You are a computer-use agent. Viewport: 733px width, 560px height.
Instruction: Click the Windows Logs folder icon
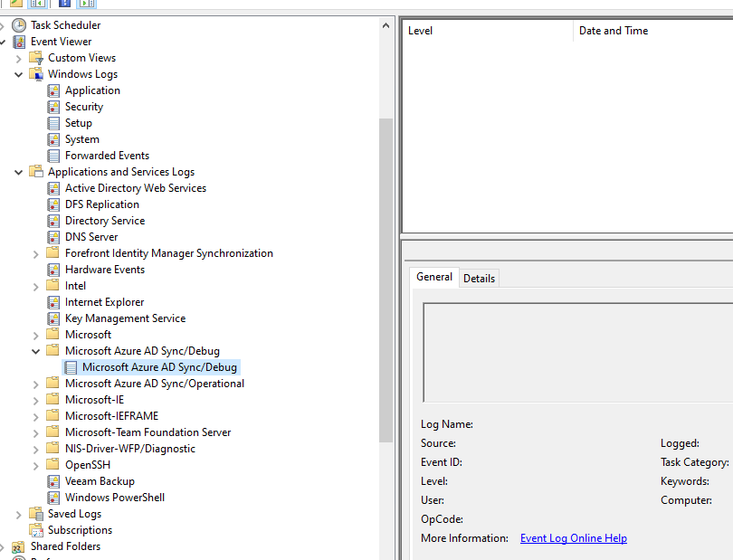pyautogui.click(x=36, y=74)
